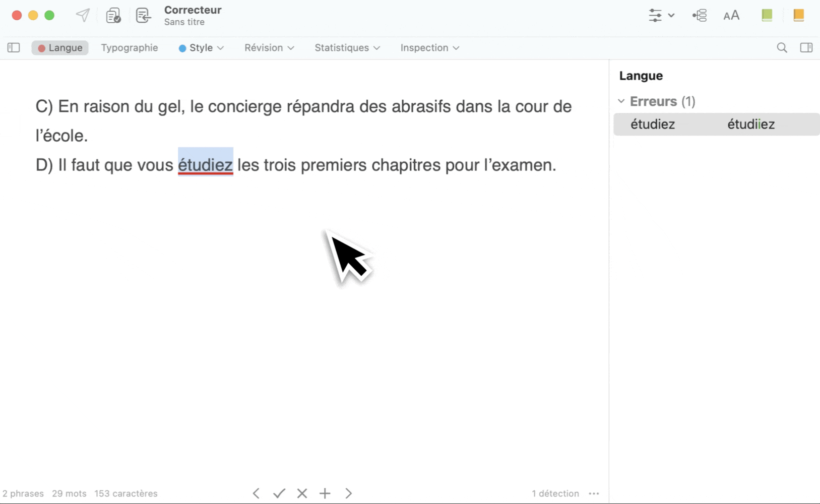Open the Style dropdown menu
Image resolution: width=820 pixels, height=504 pixels.
tap(201, 48)
